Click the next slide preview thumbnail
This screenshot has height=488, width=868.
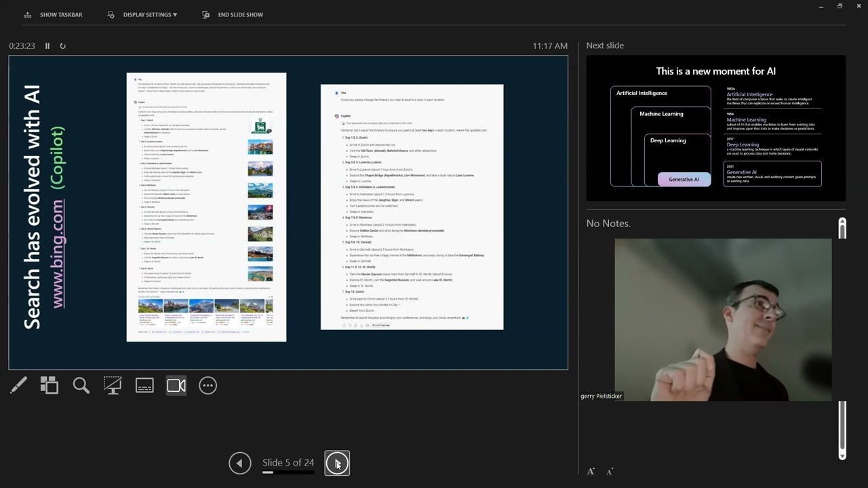click(716, 128)
